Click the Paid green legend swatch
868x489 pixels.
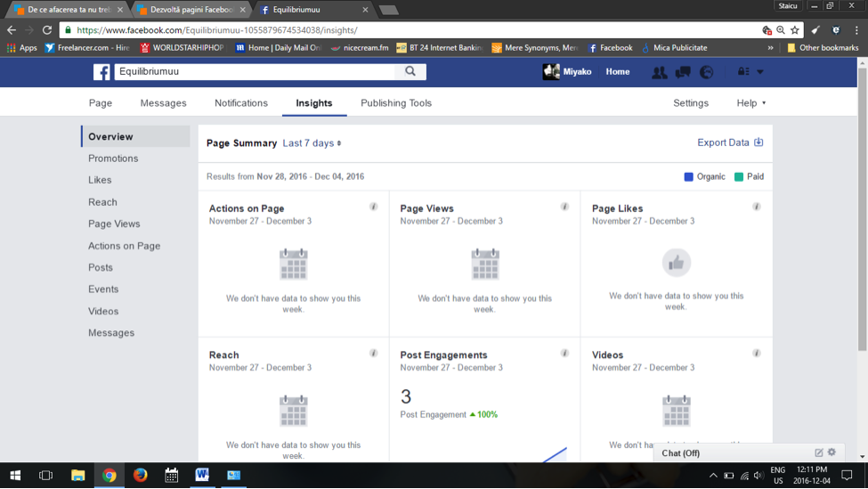(738, 176)
